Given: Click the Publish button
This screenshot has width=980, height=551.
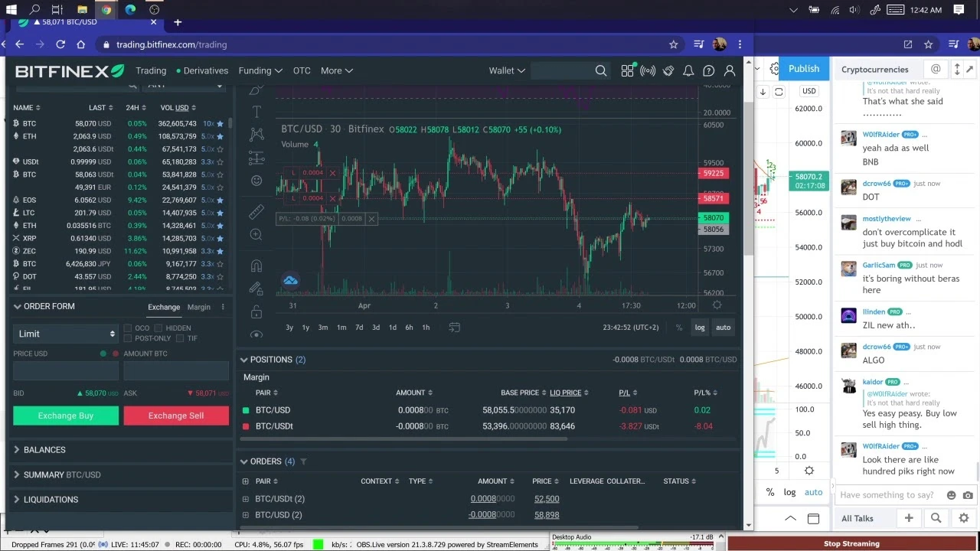Looking at the screenshot, I should click(x=804, y=69).
